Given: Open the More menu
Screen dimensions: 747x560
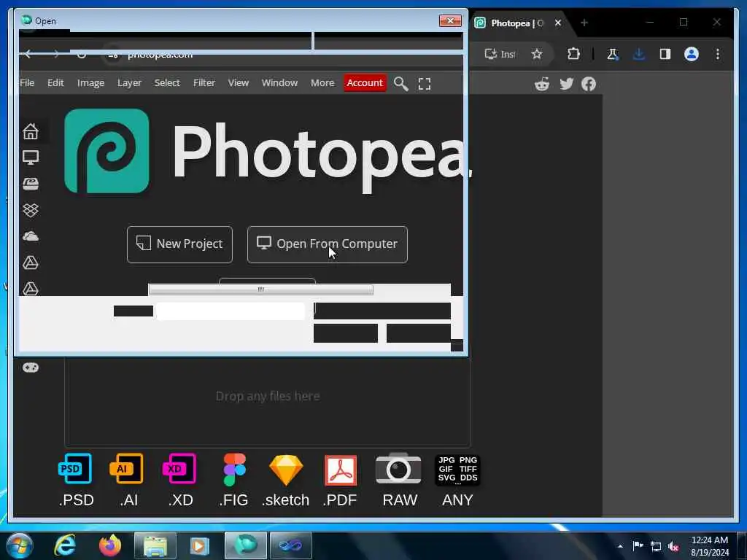Looking at the screenshot, I should pos(322,83).
